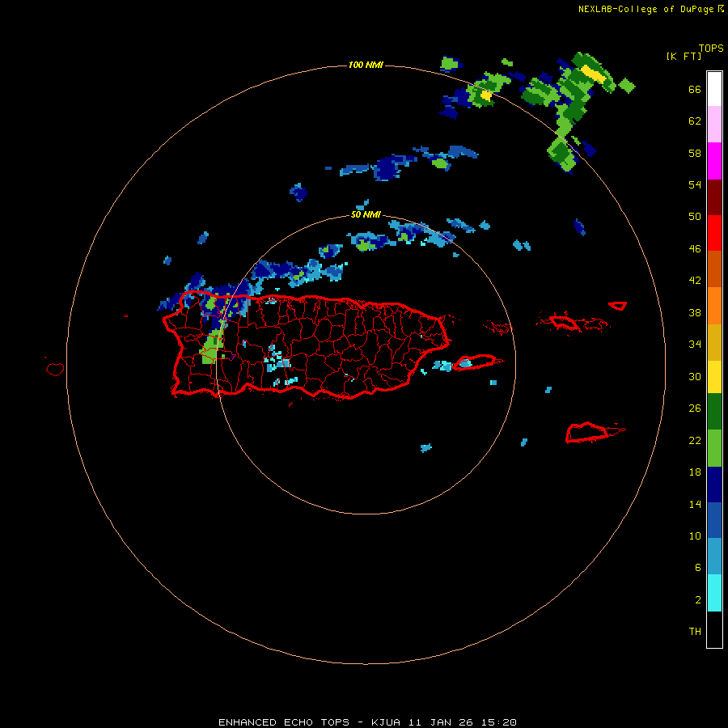Image resolution: width=728 pixels, height=728 pixels.
Task: Click the 100 NMI range ring label
Action: coord(366,65)
